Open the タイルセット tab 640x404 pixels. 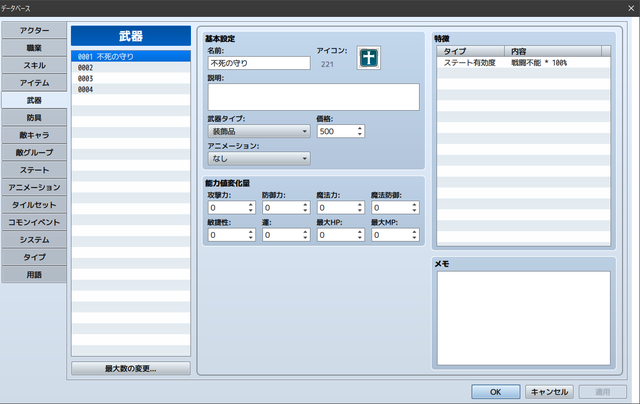pos(34,205)
